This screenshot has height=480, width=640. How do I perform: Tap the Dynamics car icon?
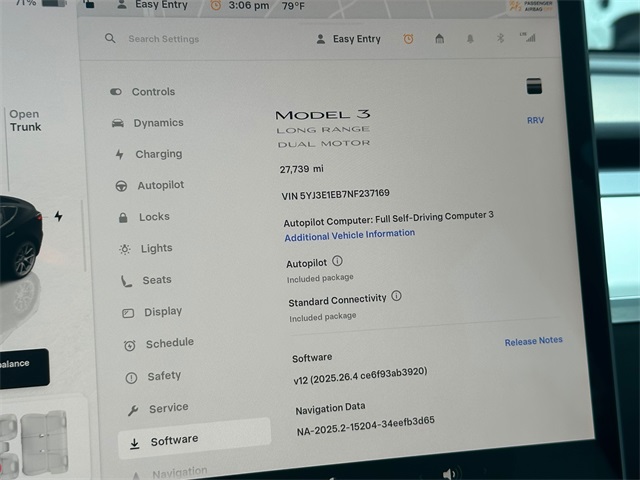click(118, 123)
